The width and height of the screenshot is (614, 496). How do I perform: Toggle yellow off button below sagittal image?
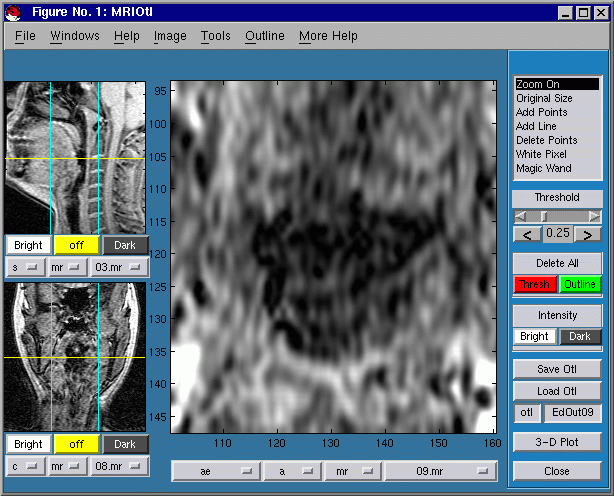(77, 245)
